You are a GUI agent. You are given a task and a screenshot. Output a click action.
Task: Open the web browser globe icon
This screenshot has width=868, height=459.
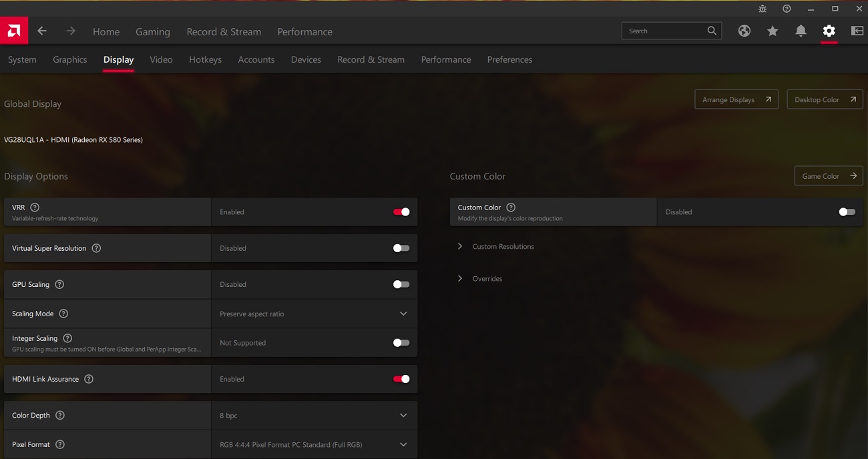[x=744, y=31]
